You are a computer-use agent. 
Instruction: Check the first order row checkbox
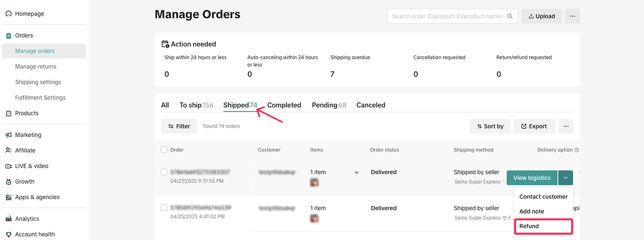(x=164, y=172)
